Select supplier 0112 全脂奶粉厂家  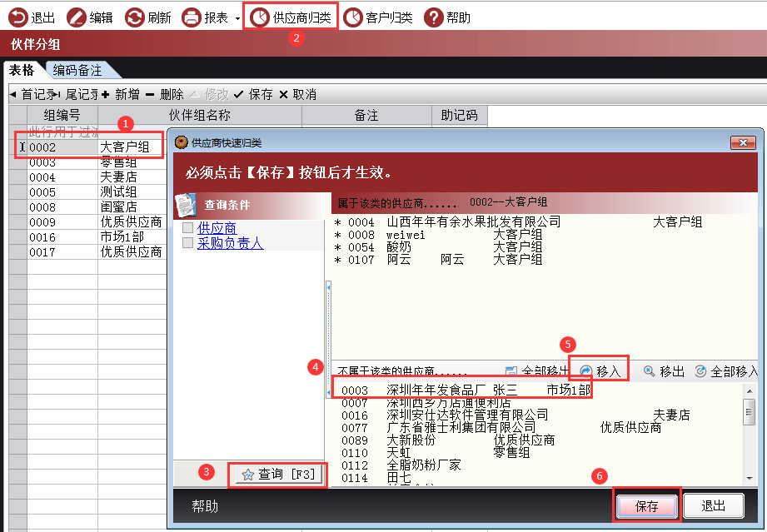(x=401, y=465)
